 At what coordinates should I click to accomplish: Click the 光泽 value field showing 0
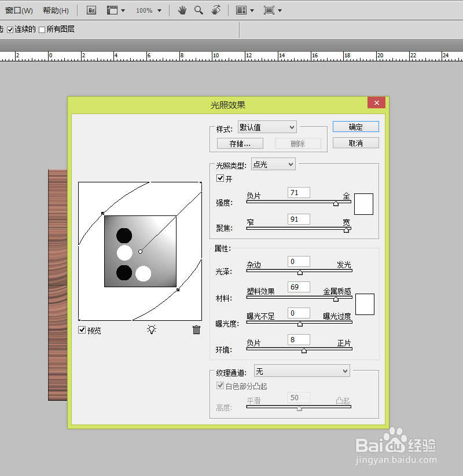click(x=299, y=261)
